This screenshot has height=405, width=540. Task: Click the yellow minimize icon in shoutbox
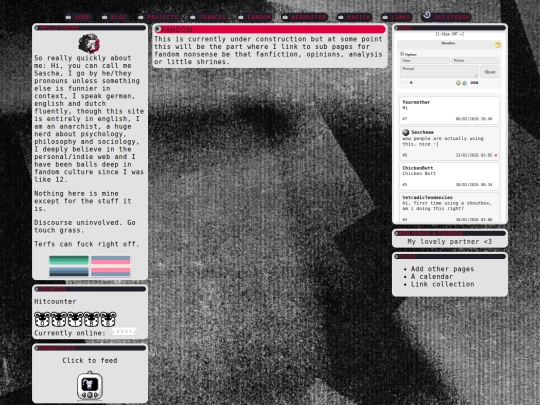[x=497, y=45]
